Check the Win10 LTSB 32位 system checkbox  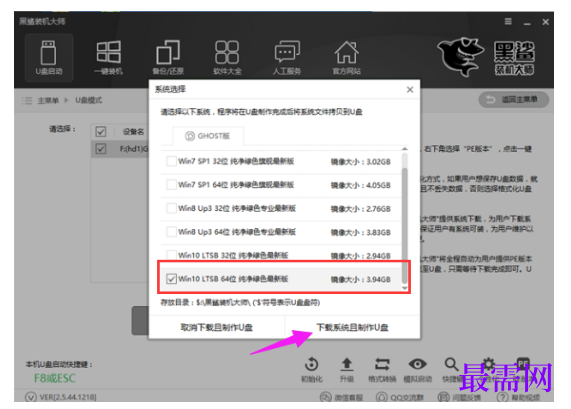[x=171, y=255]
